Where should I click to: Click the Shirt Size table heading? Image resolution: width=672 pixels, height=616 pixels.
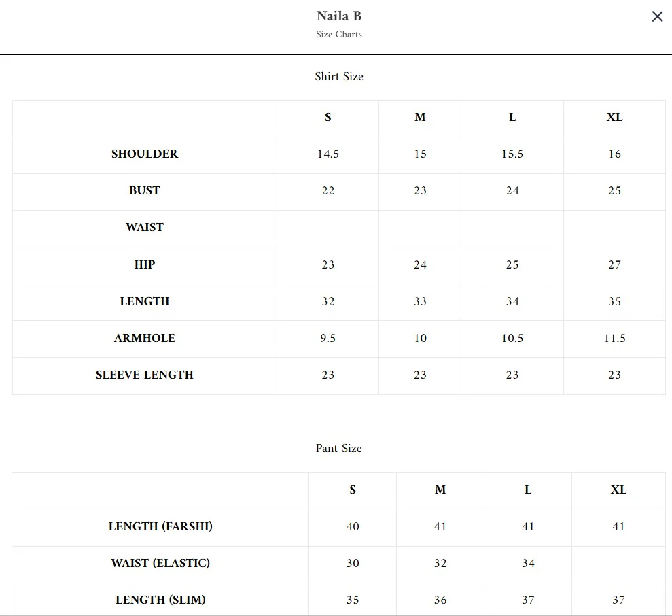(339, 76)
